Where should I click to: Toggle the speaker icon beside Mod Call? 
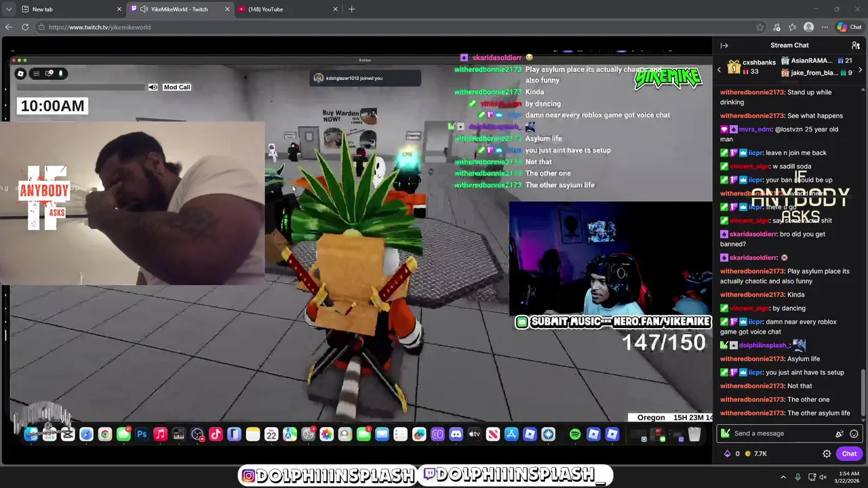pos(153,87)
